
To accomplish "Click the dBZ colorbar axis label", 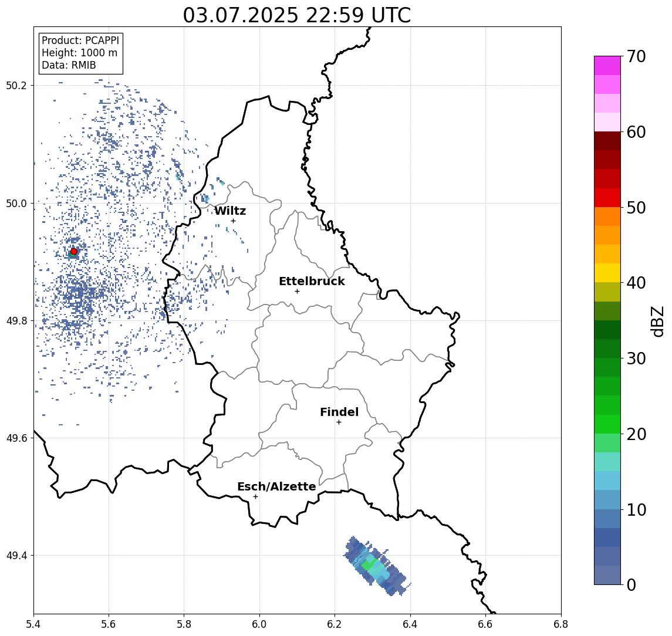I will click(657, 320).
